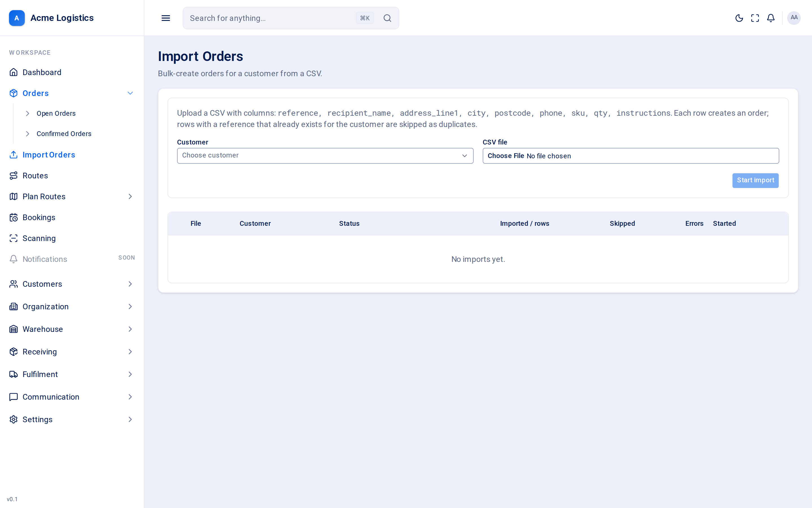812x508 pixels.
Task: Open the Choose customer dropdown
Action: (x=325, y=156)
